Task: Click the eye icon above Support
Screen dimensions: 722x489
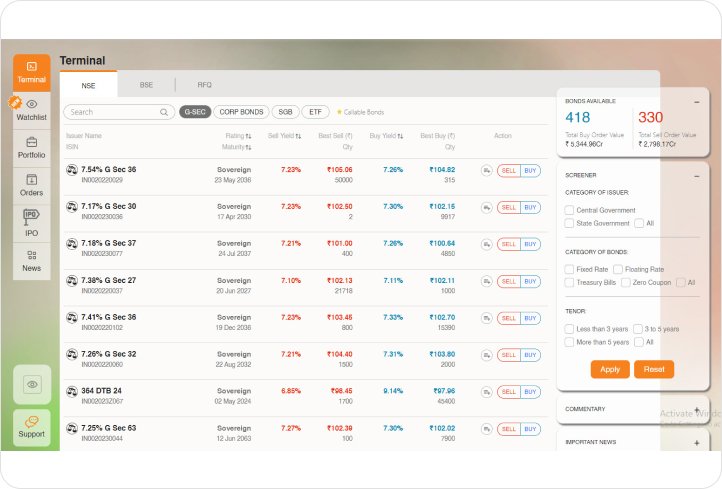Action: click(32, 384)
